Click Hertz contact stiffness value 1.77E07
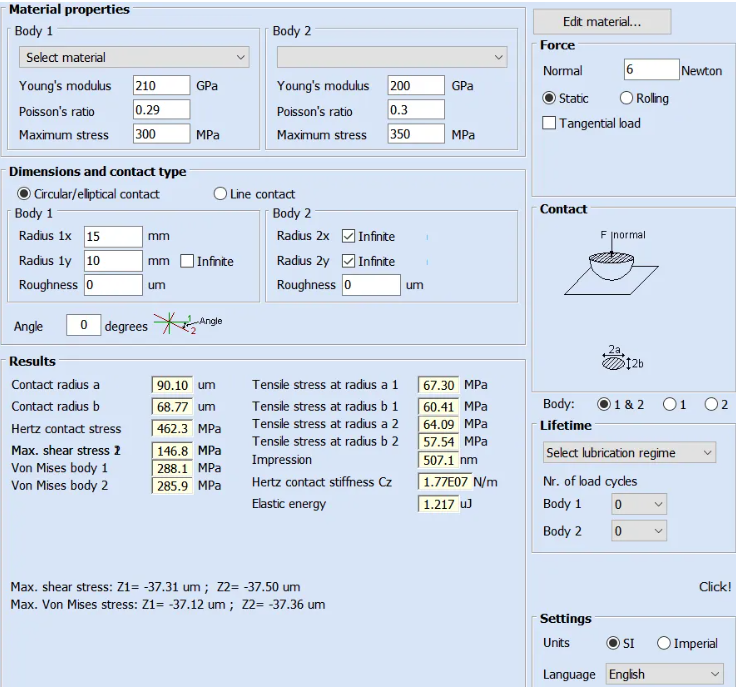 tap(445, 482)
